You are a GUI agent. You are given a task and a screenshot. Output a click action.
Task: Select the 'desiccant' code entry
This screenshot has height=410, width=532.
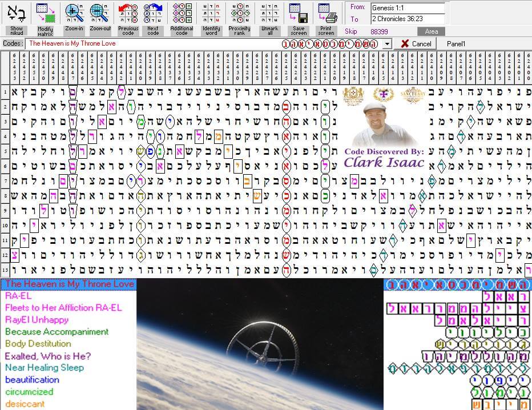(x=25, y=404)
